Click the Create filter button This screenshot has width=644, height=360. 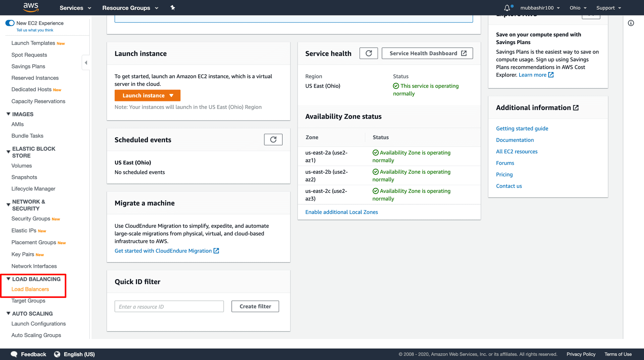click(255, 306)
